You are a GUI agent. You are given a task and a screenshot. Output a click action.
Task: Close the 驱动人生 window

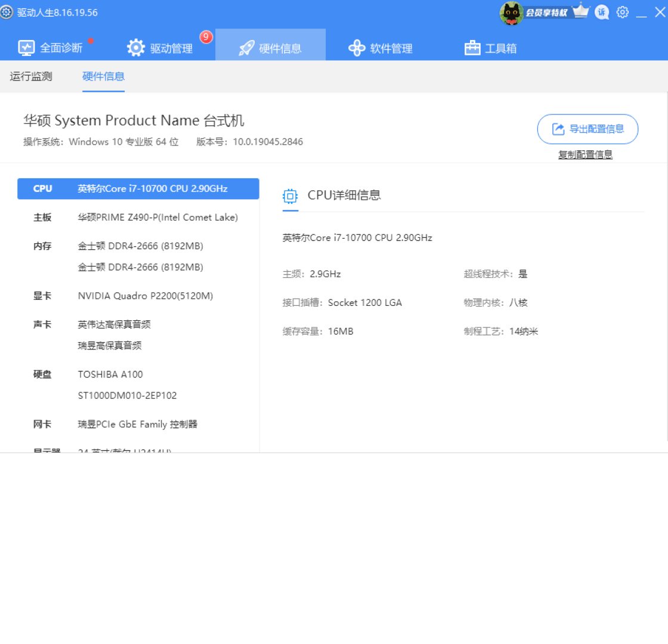tap(660, 12)
